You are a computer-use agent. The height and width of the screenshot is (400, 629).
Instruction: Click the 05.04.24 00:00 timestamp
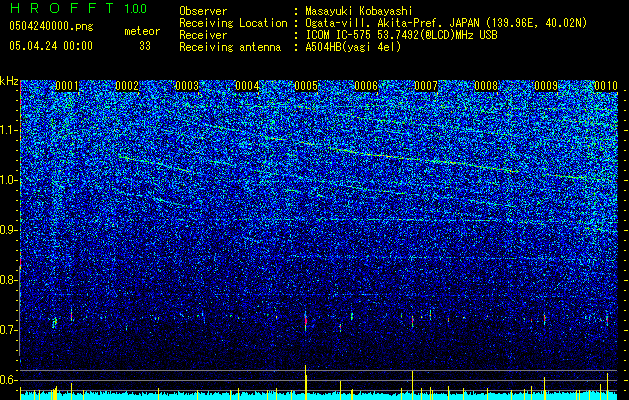pyautogui.click(x=51, y=46)
